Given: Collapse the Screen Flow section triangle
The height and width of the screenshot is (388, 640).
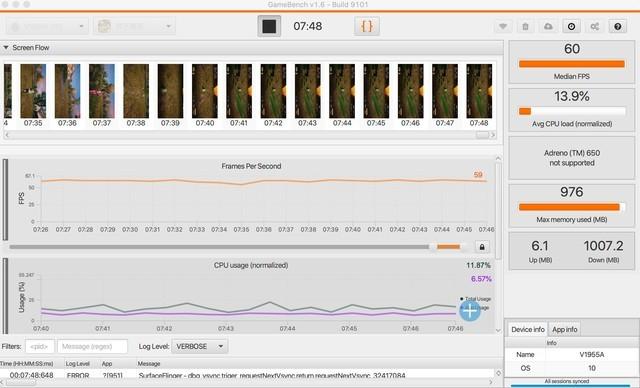Looking at the screenshot, I should click(6, 48).
